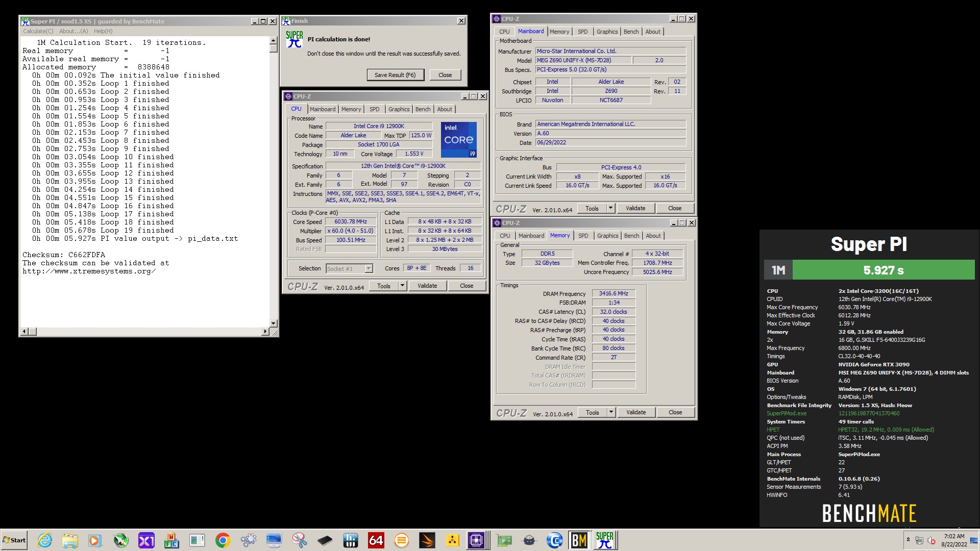The image size is (980, 551).
Task: Show hidden system tray icons
Action: [908, 540]
